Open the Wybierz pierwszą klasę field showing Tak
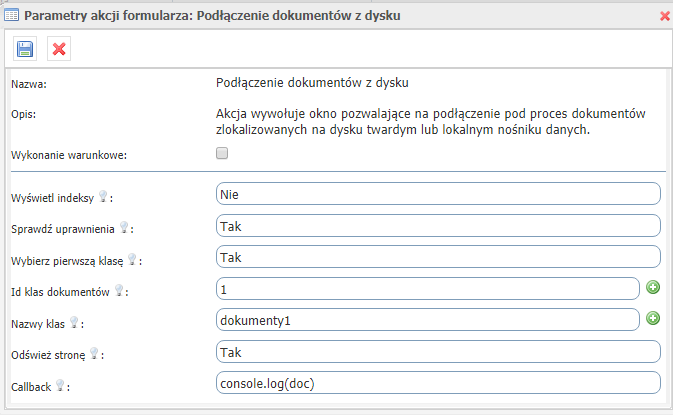The height and width of the screenshot is (416, 673). tap(438, 257)
